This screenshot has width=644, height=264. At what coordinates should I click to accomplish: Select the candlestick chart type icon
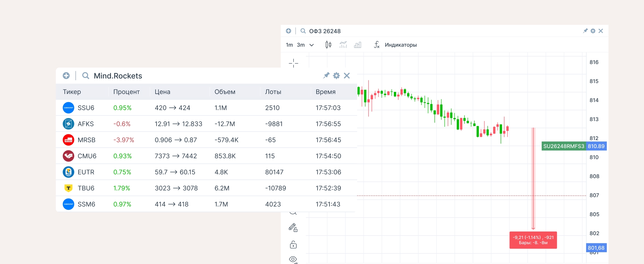tap(328, 45)
